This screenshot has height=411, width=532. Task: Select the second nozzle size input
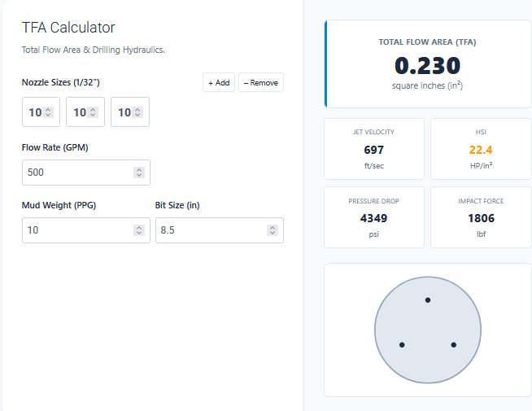pyautogui.click(x=85, y=112)
